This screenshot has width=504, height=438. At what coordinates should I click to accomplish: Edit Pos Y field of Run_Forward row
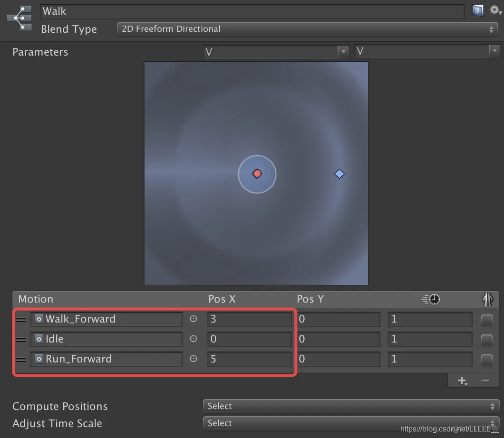(339, 359)
